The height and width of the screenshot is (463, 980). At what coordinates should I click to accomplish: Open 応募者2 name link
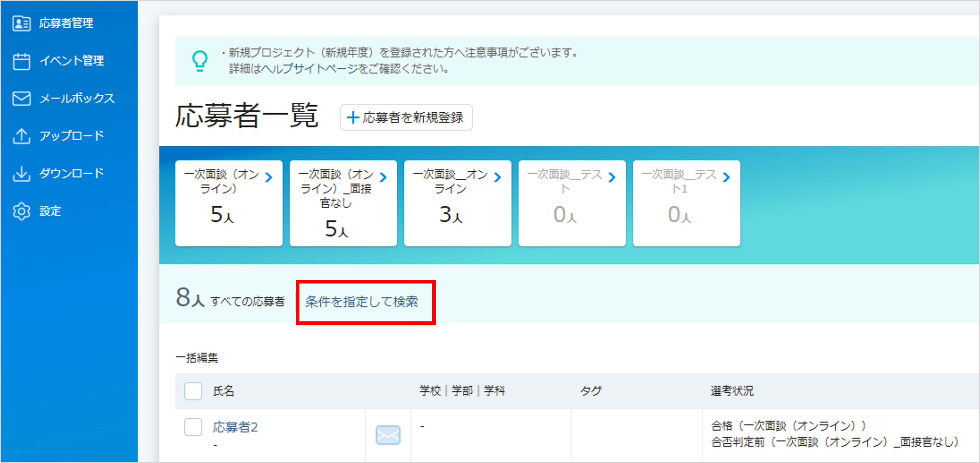[x=235, y=427]
